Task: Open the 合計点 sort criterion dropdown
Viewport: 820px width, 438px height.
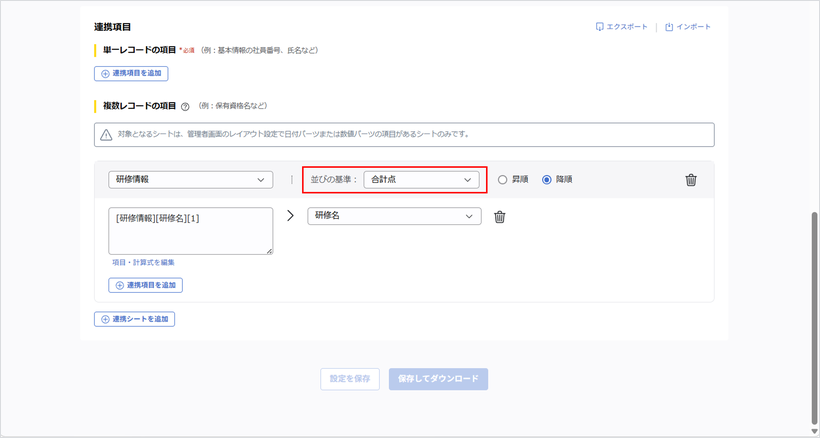Action: 422,180
